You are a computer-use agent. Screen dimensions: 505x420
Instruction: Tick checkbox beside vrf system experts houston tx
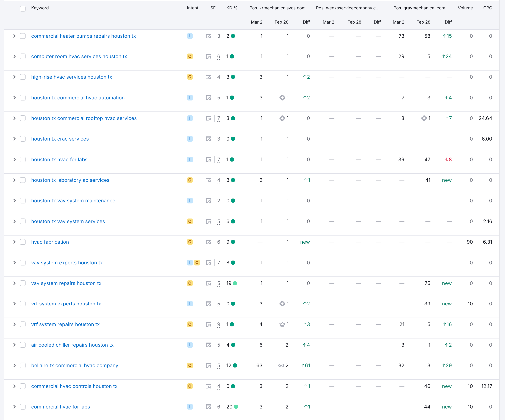[x=23, y=304]
